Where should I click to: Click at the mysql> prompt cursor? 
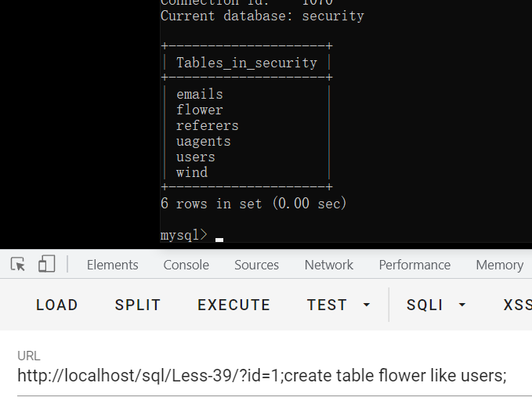tap(219, 239)
